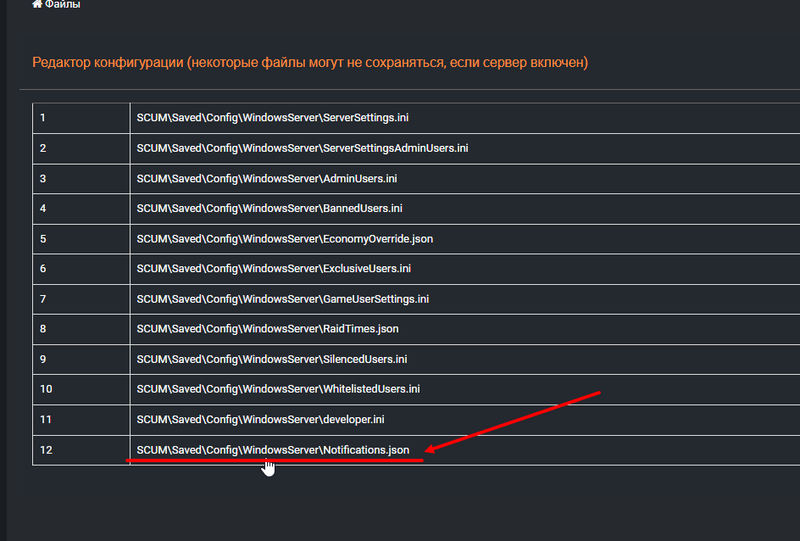The image size is (800, 541).
Task: Click the row number 10 cell
Action: (80, 389)
